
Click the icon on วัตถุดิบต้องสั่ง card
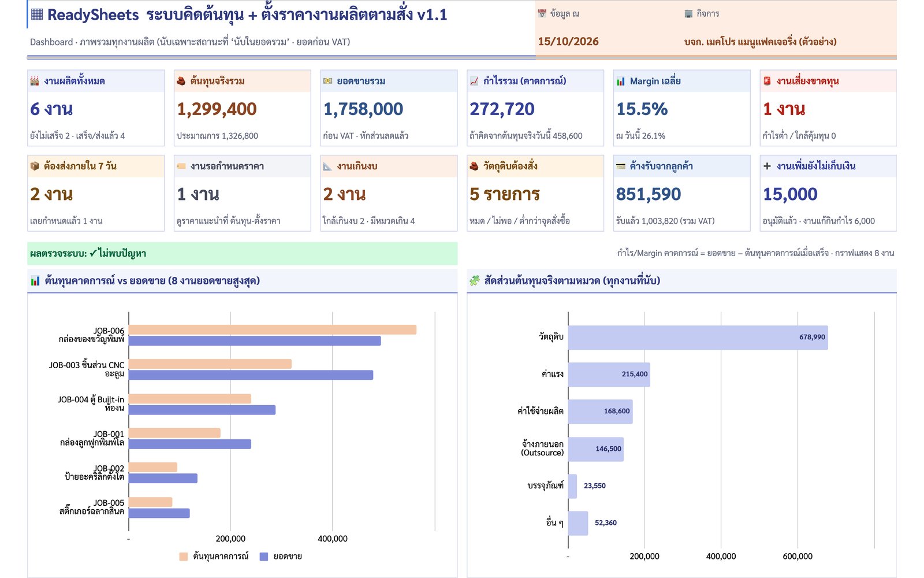[474, 166]
